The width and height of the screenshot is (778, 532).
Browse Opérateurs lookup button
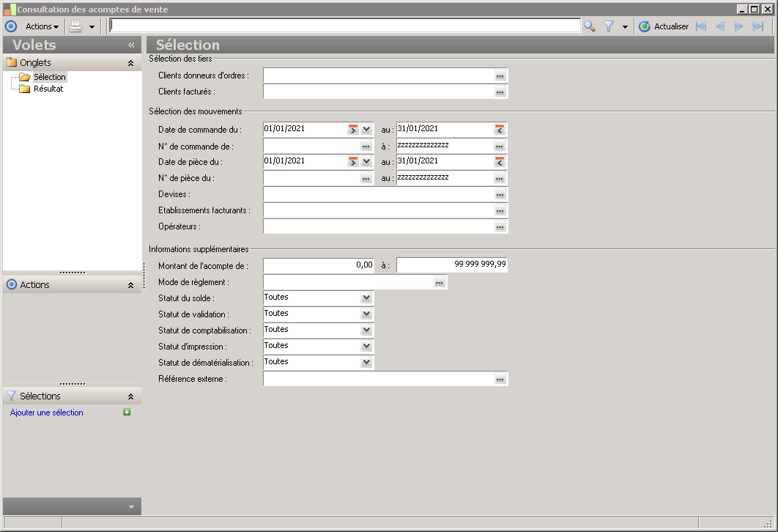coord(500,226)
